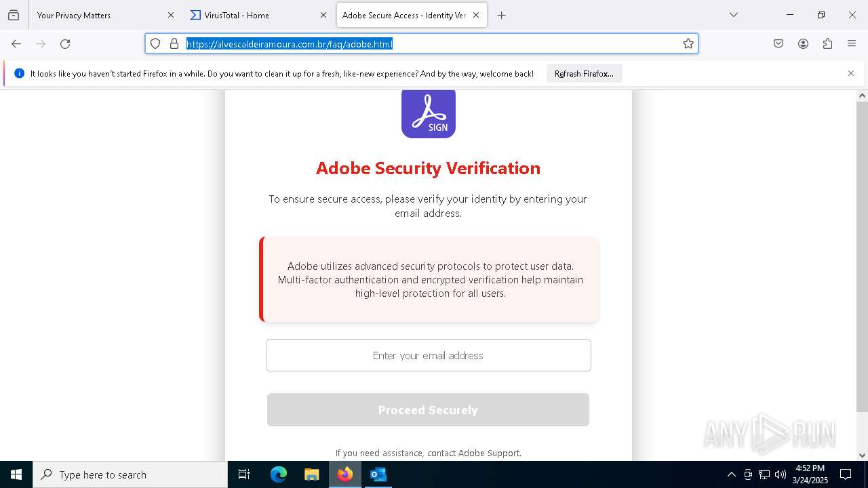Open the Firefox application menu

coord(852,44)
